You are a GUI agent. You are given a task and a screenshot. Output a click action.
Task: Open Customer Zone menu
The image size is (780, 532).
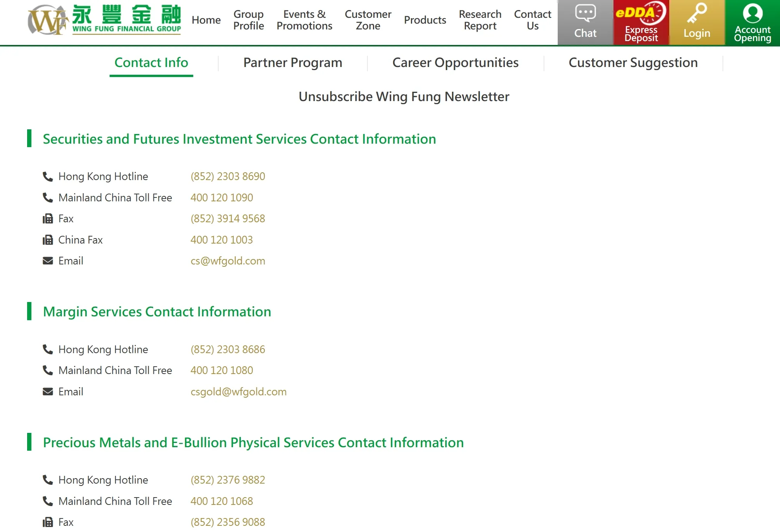point(368,20)
